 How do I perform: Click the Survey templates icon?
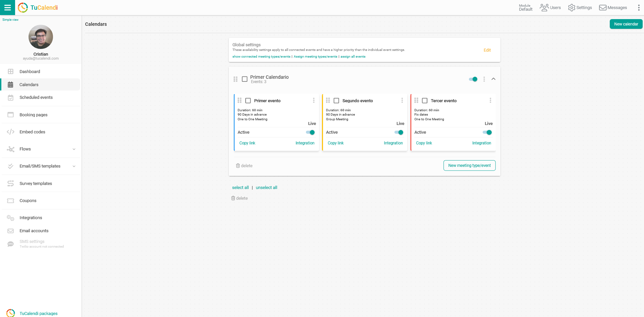(11, 183)
